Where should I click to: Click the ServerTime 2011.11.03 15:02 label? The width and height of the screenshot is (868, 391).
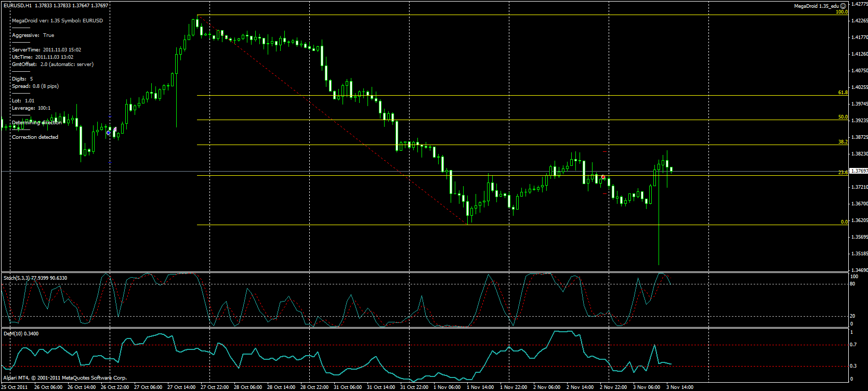tap(46, 50)
